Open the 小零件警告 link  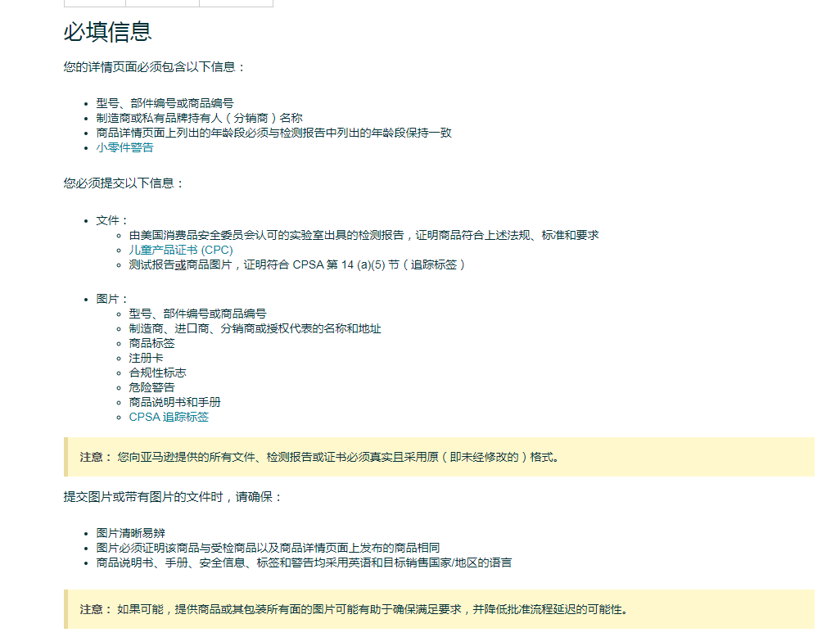124,147
